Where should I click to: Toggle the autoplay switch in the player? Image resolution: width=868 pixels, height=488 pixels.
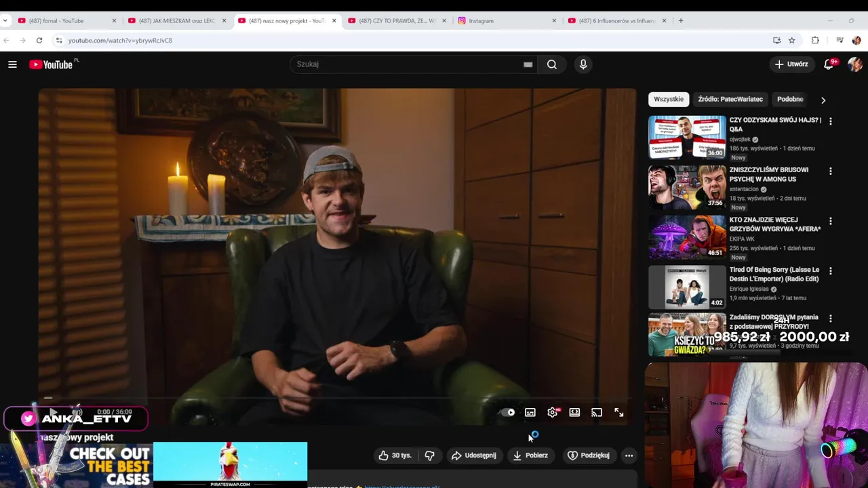pyautogui.click(x=508, y=412)
